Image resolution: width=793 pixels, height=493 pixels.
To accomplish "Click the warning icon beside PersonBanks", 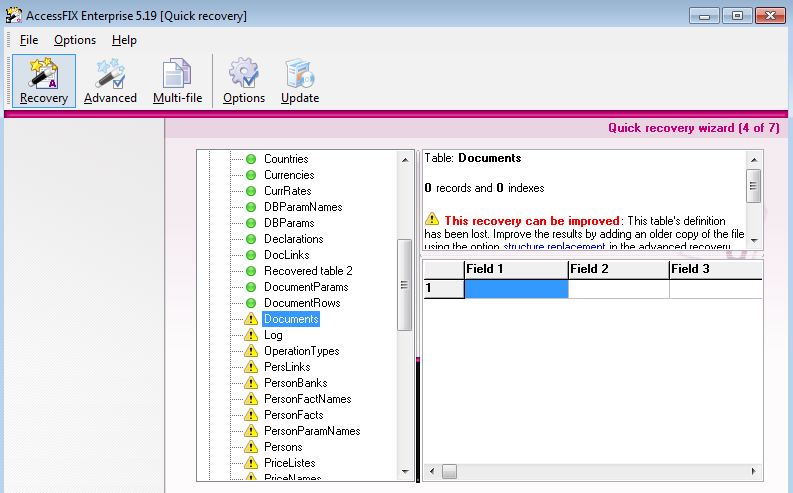I will point(251,383).
